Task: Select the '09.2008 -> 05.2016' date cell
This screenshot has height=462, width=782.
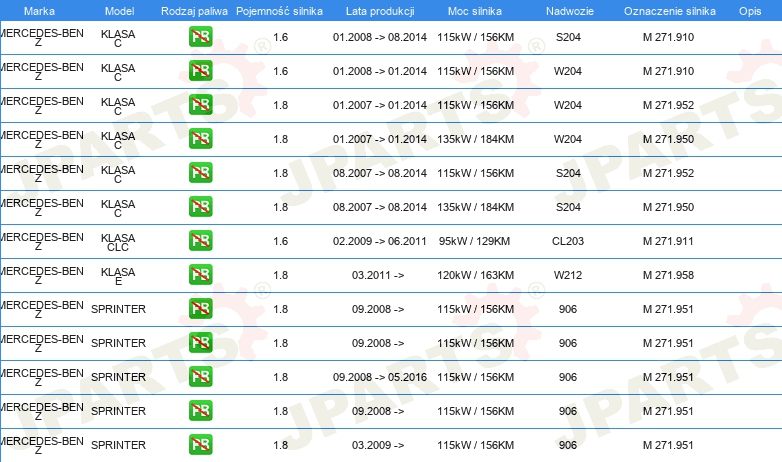Action: click(x=380, y=377)
